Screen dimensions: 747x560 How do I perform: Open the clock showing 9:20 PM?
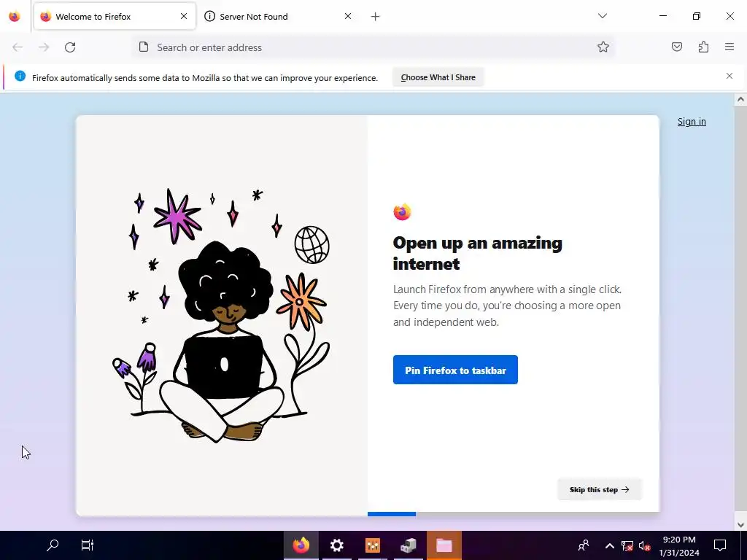click(679, 545)
